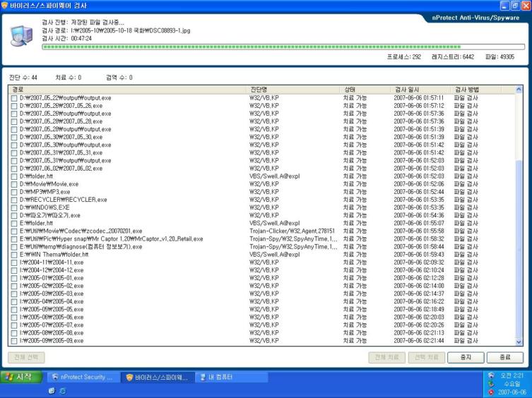Screen dimensions: 532x398
Task: Tick the I:\2004-11\2004-11.exe checkbox
Action: click(x=14, y=263)
